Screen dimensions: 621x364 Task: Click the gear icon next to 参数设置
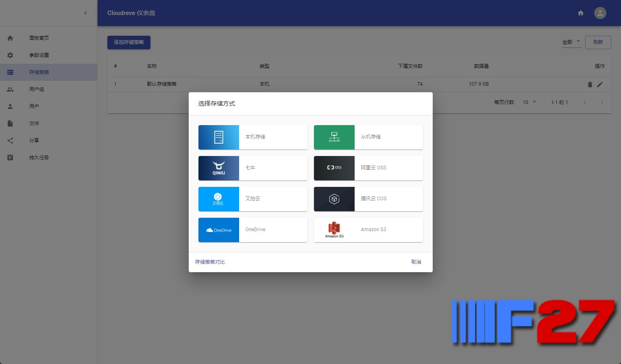click(x=10, y=55)
